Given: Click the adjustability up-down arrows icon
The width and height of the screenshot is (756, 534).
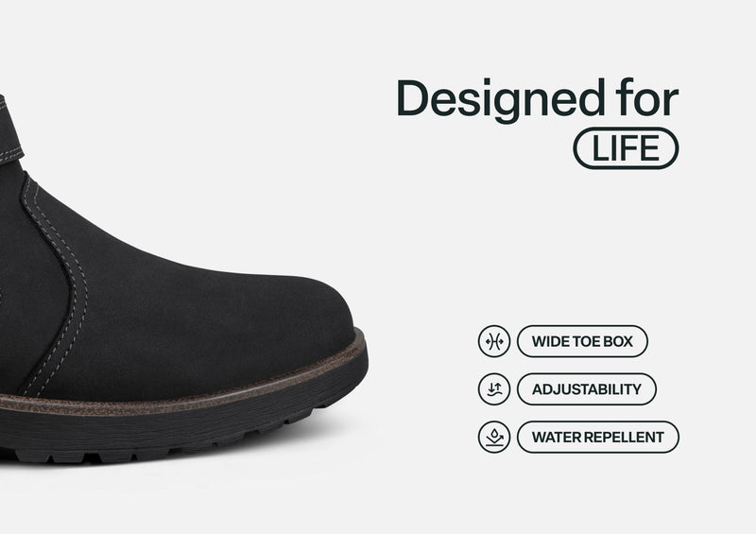Looking at the screenshot, I should pyautogui.click(x=493, y=388).
